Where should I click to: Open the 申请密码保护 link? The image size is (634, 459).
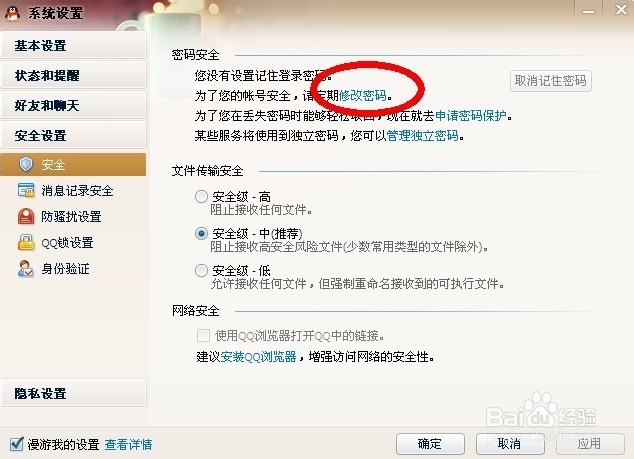[x=471, y=116]
